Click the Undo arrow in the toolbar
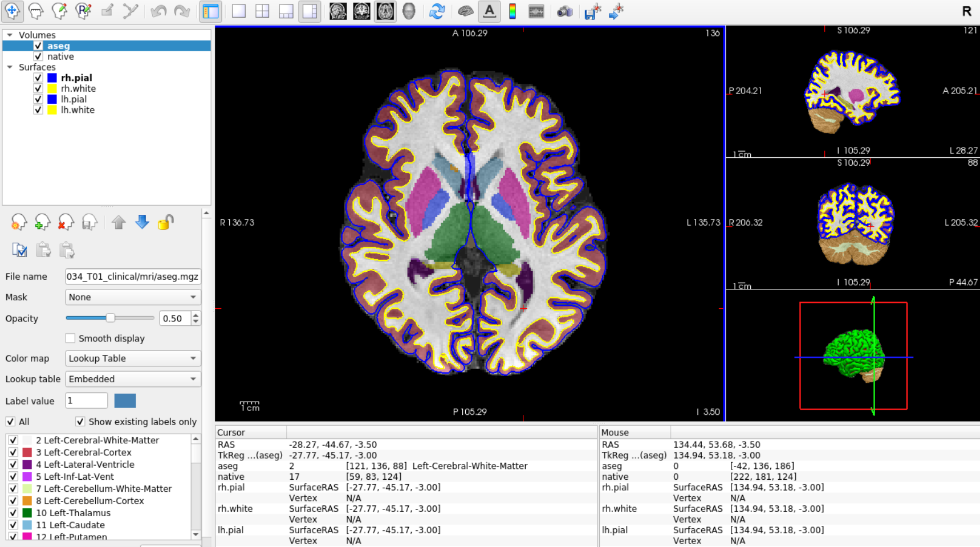The height and width of the screenshot is (547, 980). click(x=158, y=11)
